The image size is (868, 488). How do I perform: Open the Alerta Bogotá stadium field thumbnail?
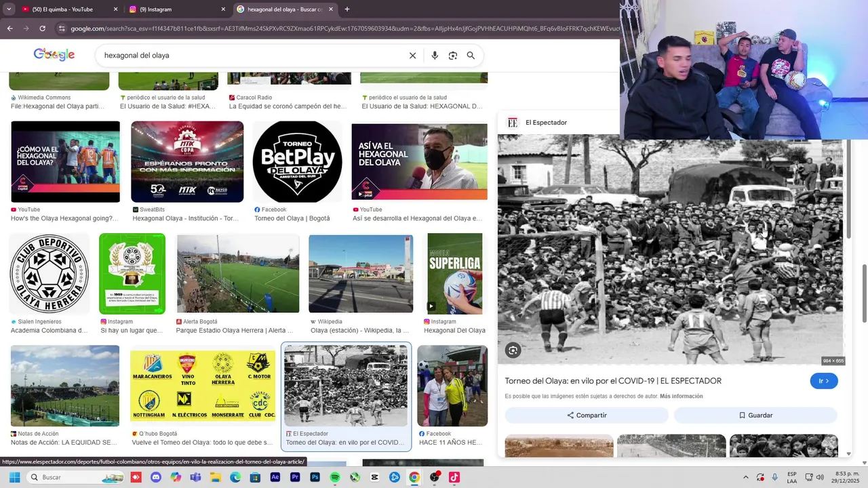[238, 274]
